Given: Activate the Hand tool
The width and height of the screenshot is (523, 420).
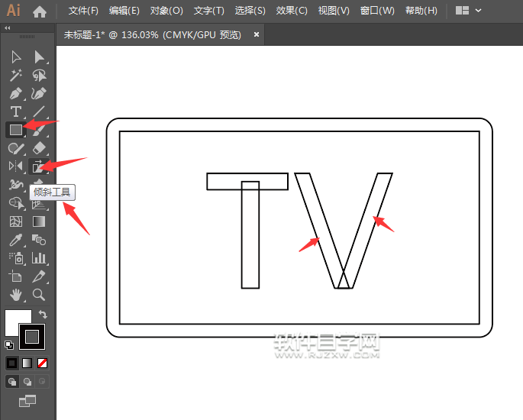Looking at the screenshot, I should click(x=15, y=295).
